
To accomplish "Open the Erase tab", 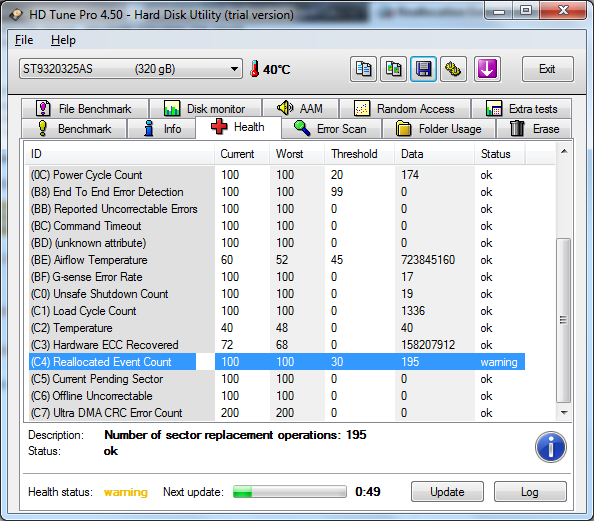I will 534,129.
